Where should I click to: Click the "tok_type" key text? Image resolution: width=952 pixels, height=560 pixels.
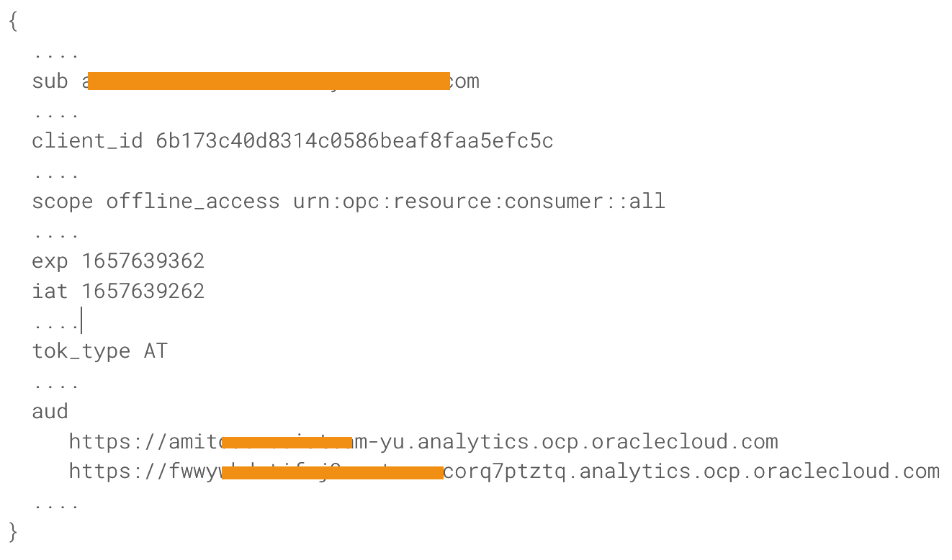[81, 351]
